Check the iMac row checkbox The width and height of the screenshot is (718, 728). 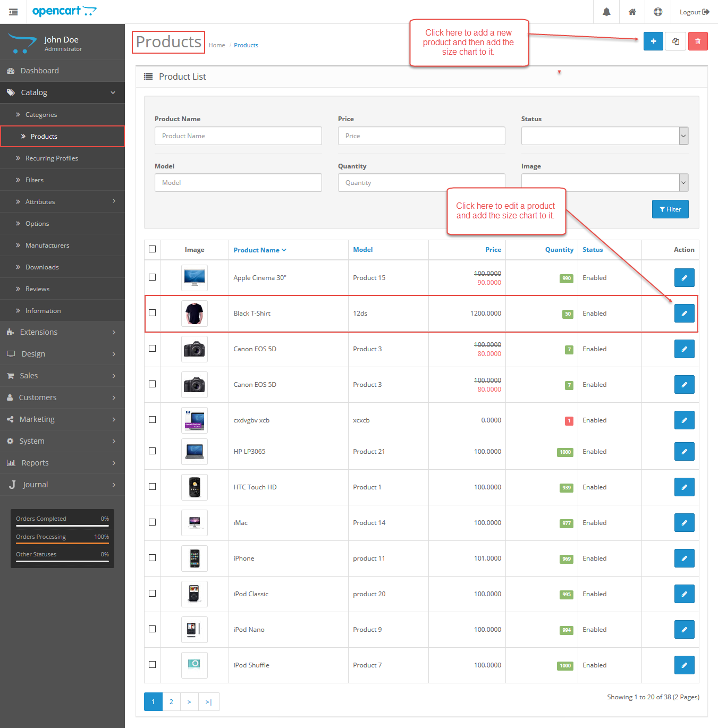[x=153, y=522]
